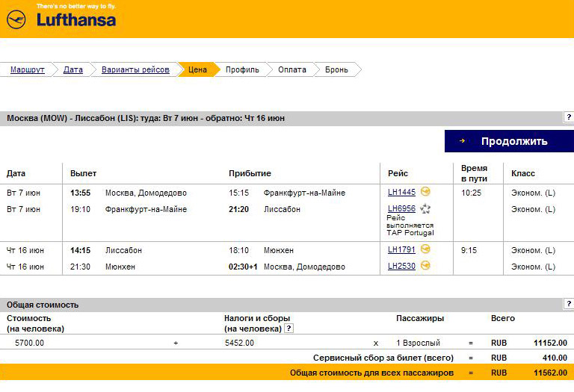Click the Lufthansa icon beside flight LH1445
This screenshot has width=574, height=392.
[x=425, y=192]
